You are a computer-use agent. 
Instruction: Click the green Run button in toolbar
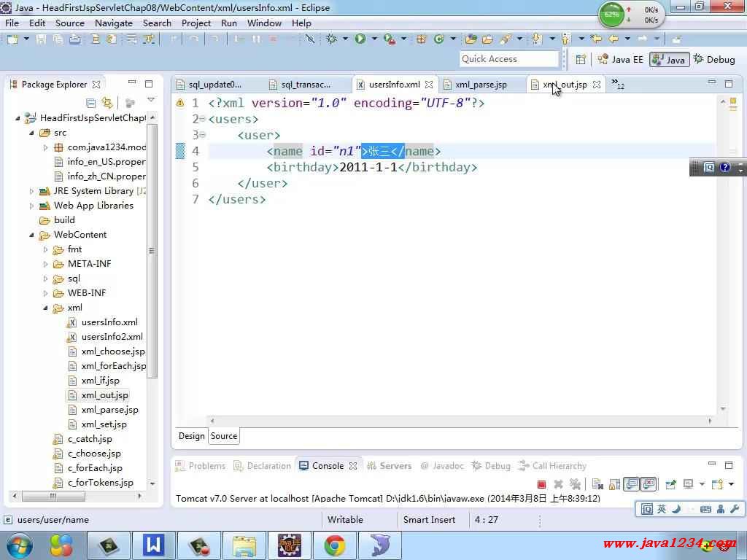tap(360, 39)
